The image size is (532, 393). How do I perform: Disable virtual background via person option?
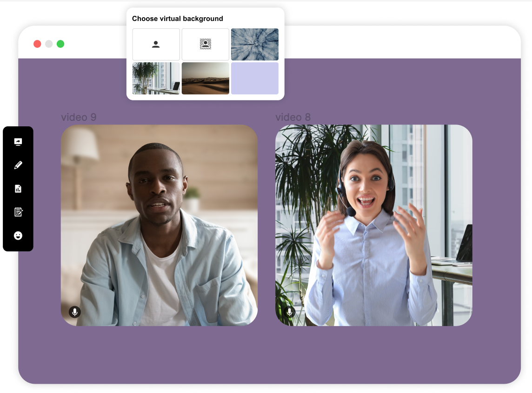[x=156, y=44]
